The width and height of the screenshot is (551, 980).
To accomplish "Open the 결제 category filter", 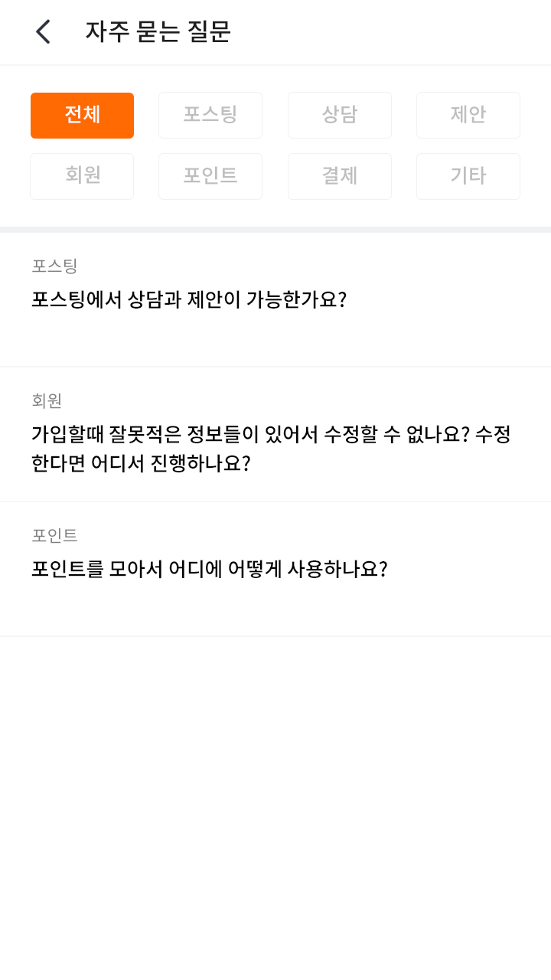I will [x=340, y=176].
